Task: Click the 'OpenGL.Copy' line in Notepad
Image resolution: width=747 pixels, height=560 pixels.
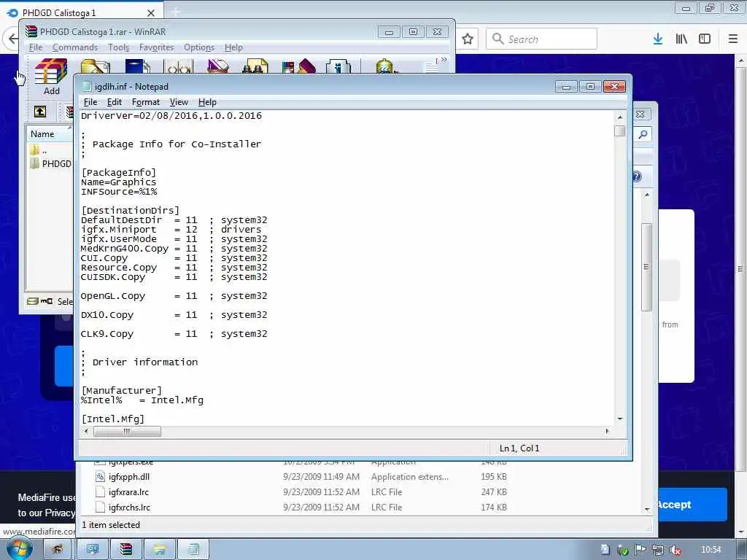Action: pos(174,296)
